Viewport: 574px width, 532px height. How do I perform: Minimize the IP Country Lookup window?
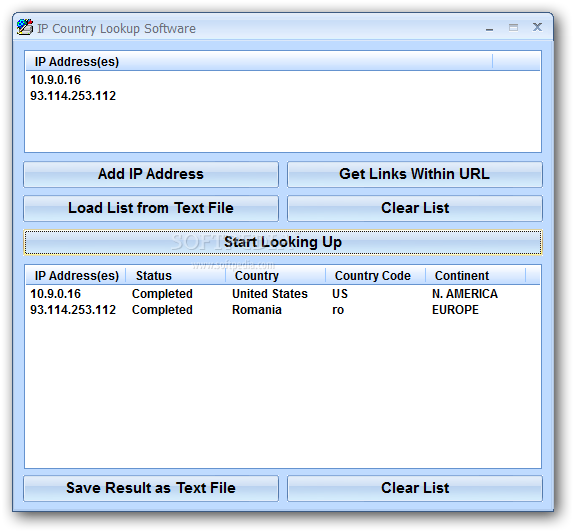point(489,28)
